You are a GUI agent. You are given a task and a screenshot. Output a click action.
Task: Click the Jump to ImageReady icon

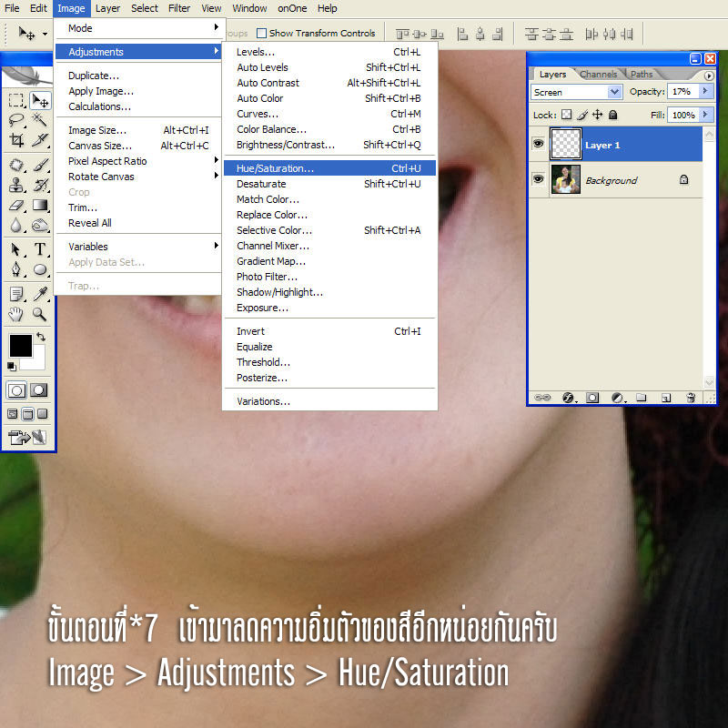click(x=28, y=437)
